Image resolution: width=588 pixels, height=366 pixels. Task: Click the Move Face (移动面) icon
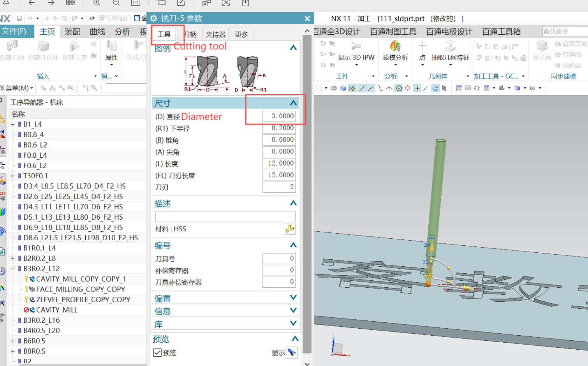pos(542,46)
